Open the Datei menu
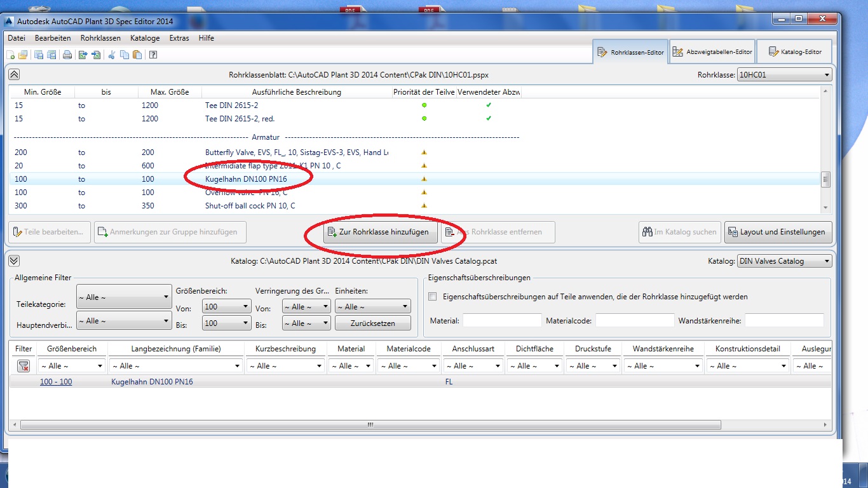Viewport: 868px width, 488px height. pos(17,38)
